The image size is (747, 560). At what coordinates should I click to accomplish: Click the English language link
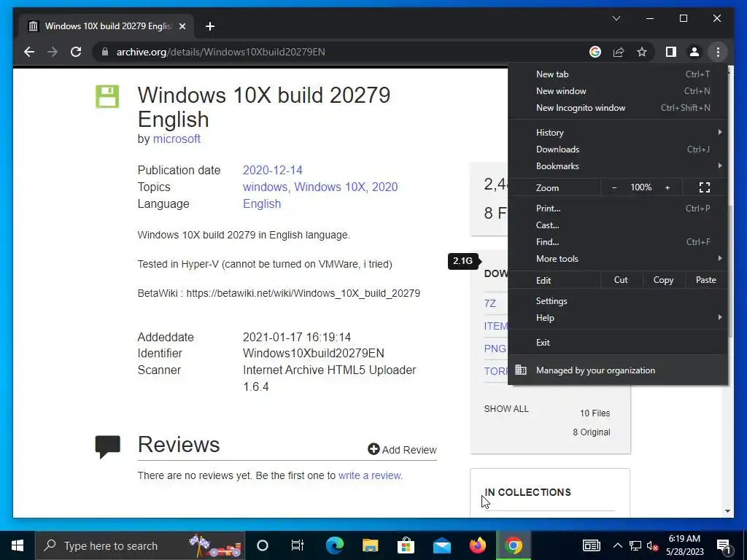[262, 204]
